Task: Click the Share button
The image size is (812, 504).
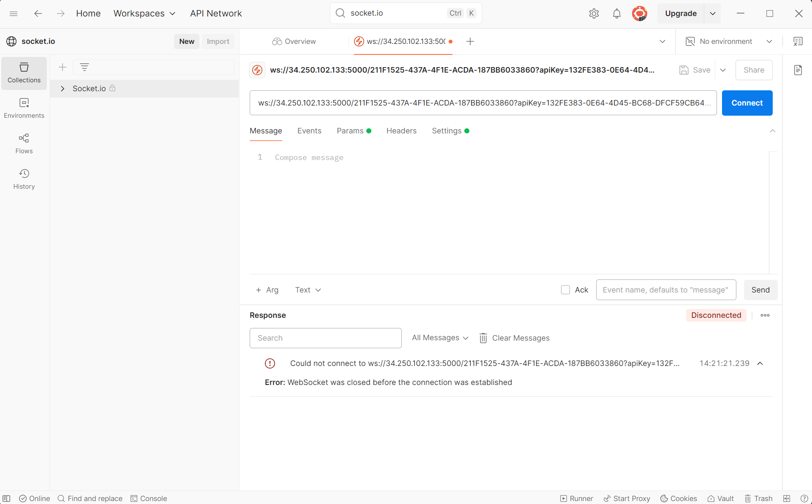Action: tap(754, 70)
